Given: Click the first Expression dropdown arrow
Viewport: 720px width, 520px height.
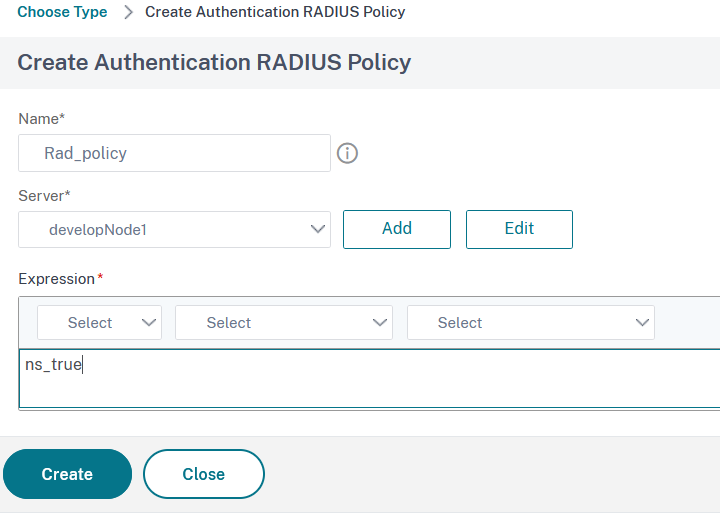Looking at the screenshot, I should [x=150, y=322].
